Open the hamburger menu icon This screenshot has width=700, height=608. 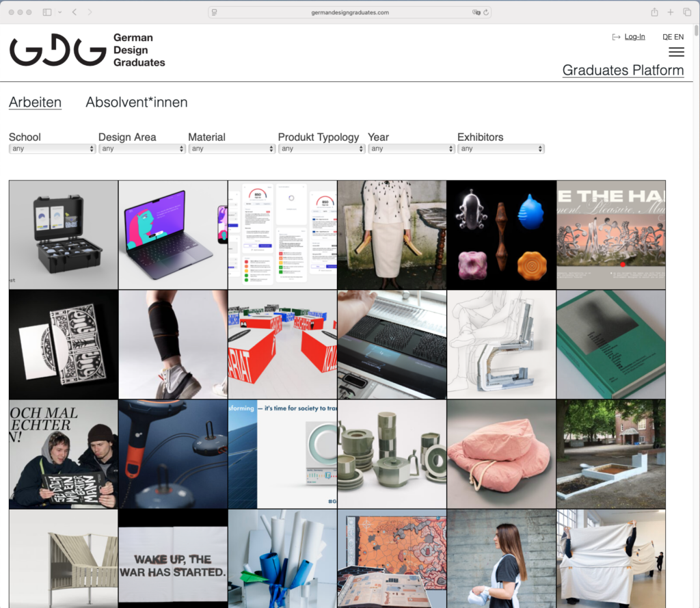point(675,53)
